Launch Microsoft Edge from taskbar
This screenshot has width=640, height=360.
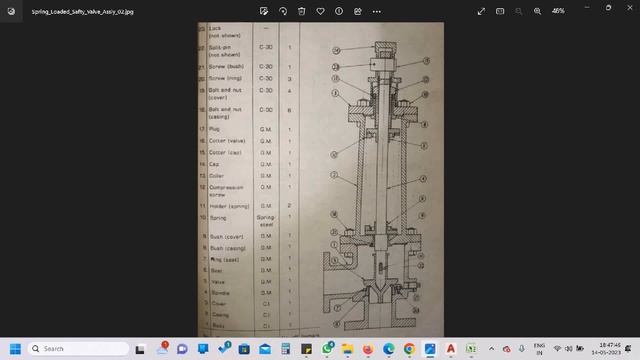389,349
